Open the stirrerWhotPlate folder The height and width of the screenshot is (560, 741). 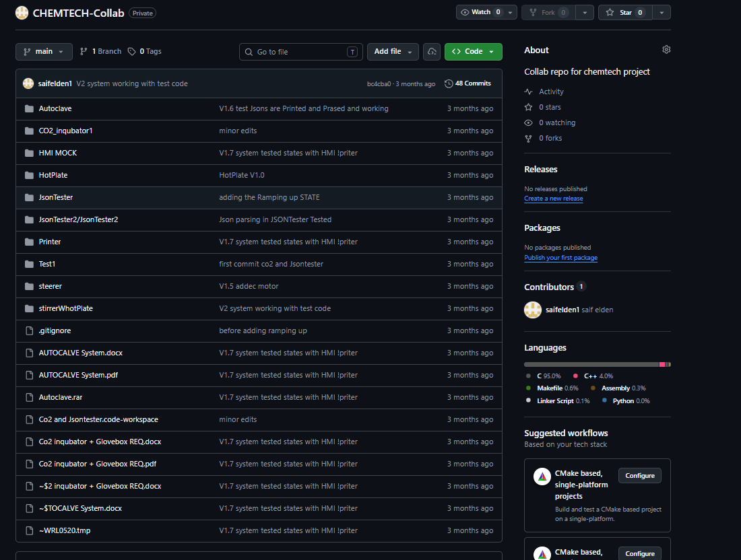66,308
